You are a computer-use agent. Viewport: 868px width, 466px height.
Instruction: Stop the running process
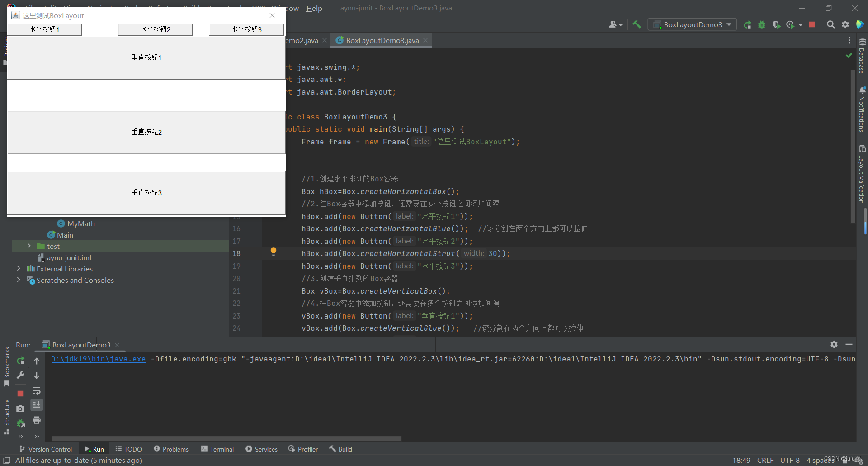pyautogui.click(x=812, y=24)
